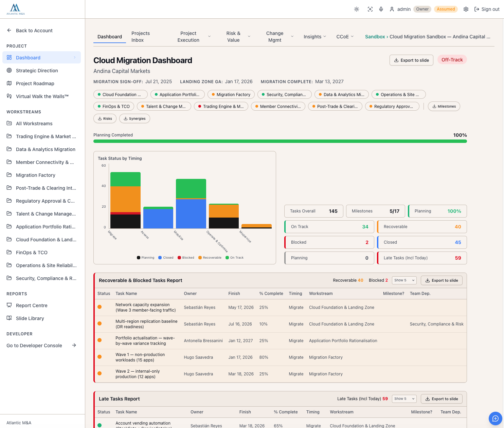The width and height of the screenshot is (504, 428).
Task: Click the All Workstreams folder icon
Action: pos(9,123)
